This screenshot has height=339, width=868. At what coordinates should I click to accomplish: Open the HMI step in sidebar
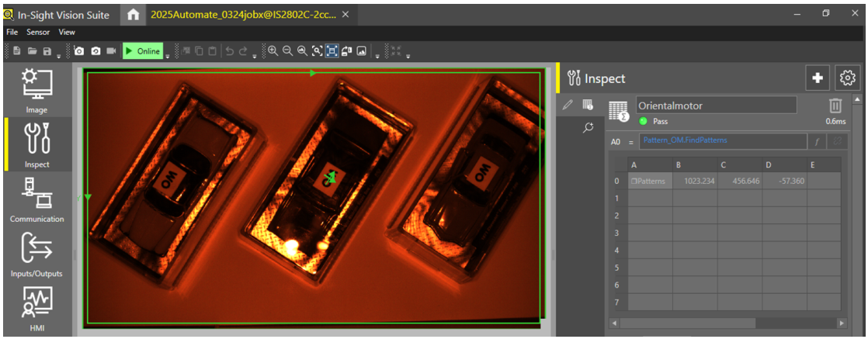click(x=37, y=308)
